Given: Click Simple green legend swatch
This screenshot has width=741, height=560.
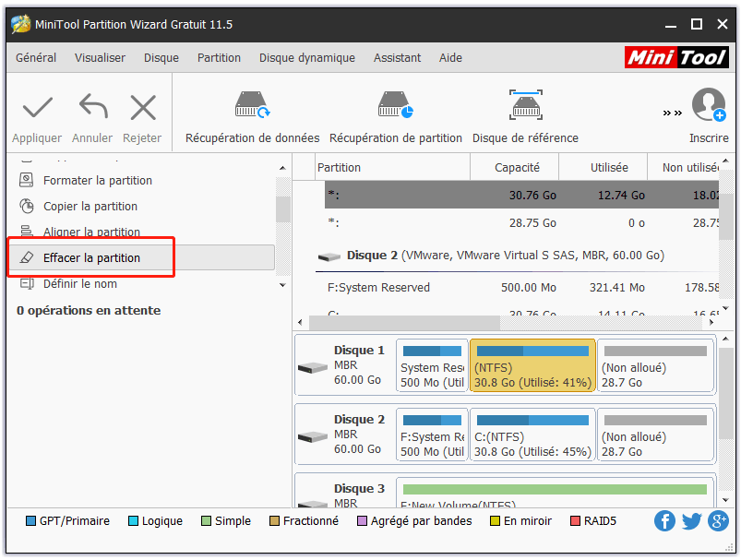Looking at the screenshot, I should [206, 520].
